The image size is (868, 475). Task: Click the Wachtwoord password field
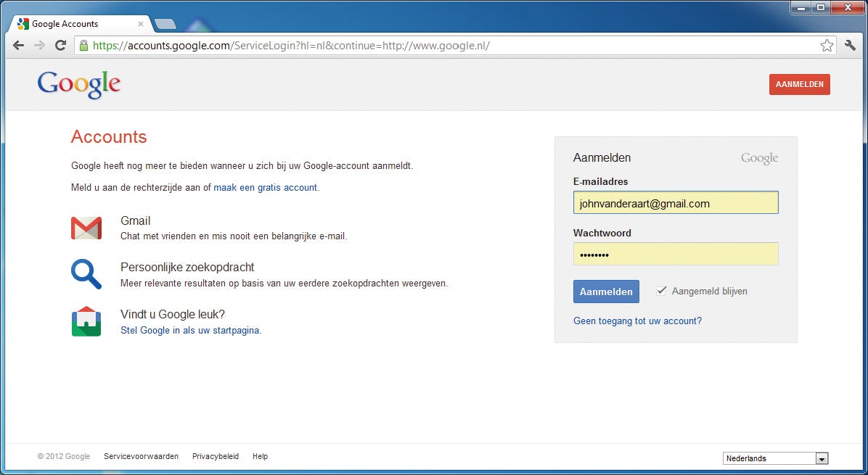676,254
